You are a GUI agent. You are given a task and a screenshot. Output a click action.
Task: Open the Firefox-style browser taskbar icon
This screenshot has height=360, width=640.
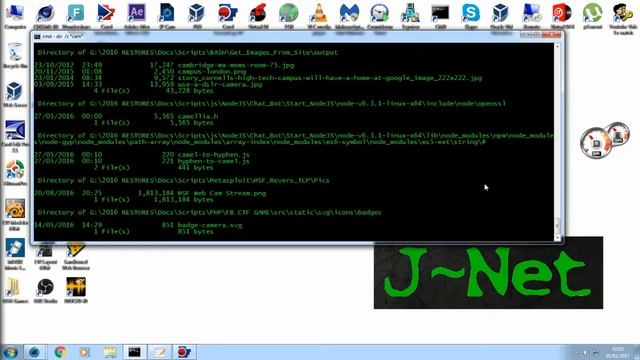click(35, 352)
